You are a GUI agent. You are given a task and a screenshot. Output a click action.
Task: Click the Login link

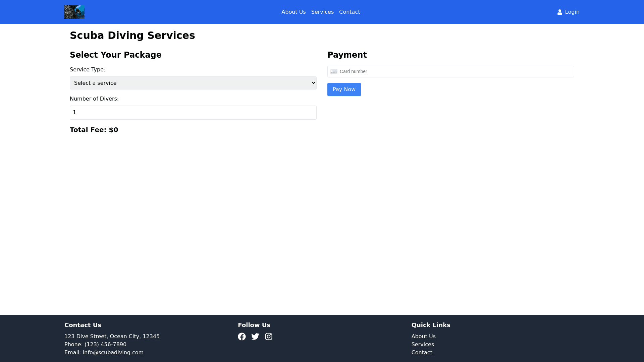[572, 12]
